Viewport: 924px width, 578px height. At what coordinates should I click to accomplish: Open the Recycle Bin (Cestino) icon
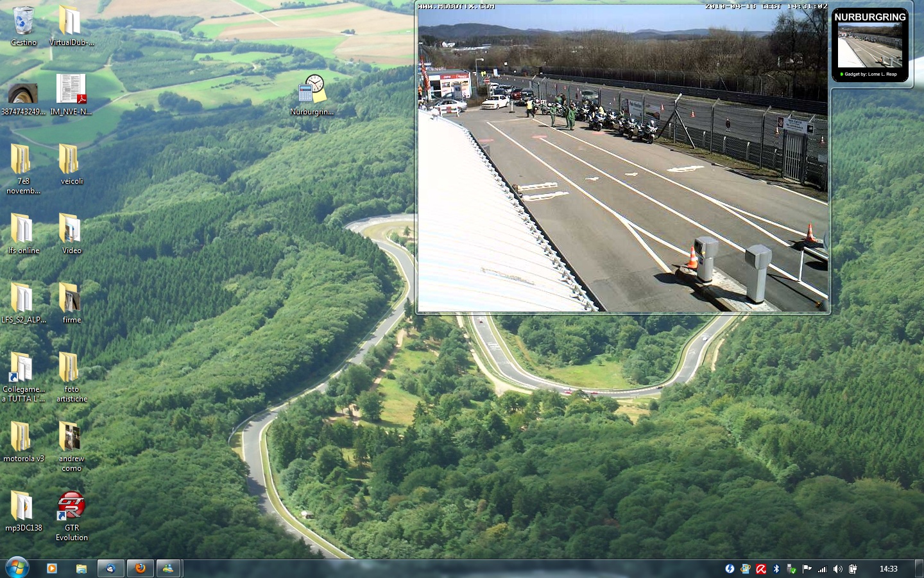pyautogui.click(x=23, y=22)
